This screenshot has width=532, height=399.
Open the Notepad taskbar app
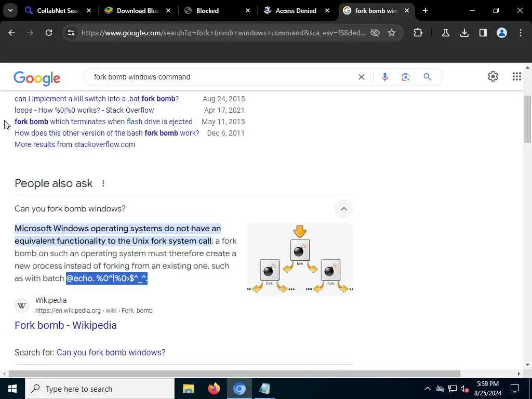(264, 389)
